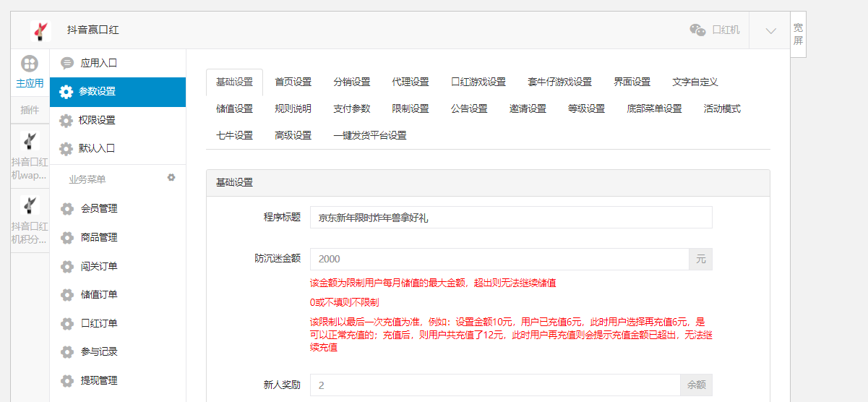Screen dimensions: 868x402
Task: Click the small gear beside 业务菜单
Action: click(171, 177)
